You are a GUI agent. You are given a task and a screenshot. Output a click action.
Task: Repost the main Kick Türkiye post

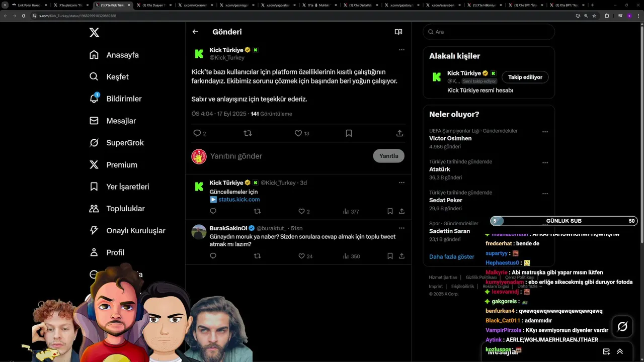248,133
